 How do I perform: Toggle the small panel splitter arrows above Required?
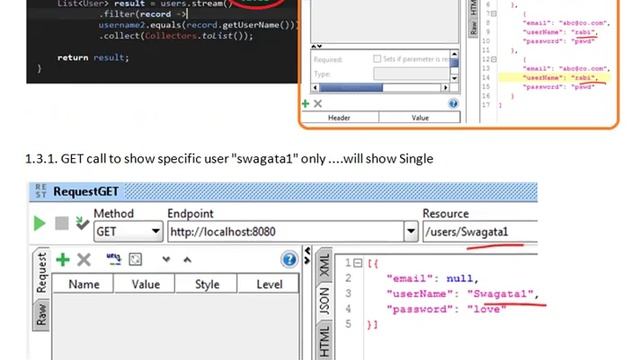tap(316, 46)
